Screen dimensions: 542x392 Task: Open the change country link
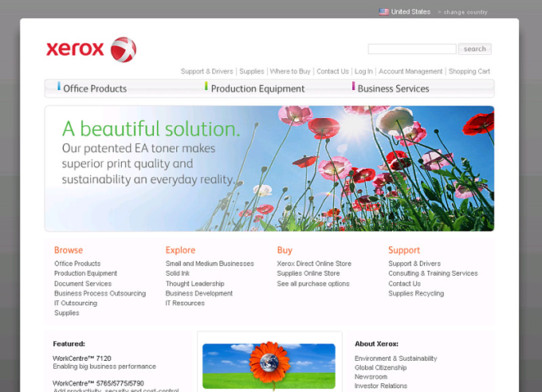click(x=465, y=12)
